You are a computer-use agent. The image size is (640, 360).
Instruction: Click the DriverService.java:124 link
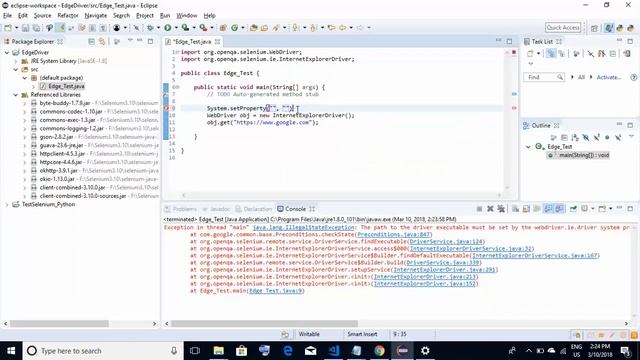446,242
